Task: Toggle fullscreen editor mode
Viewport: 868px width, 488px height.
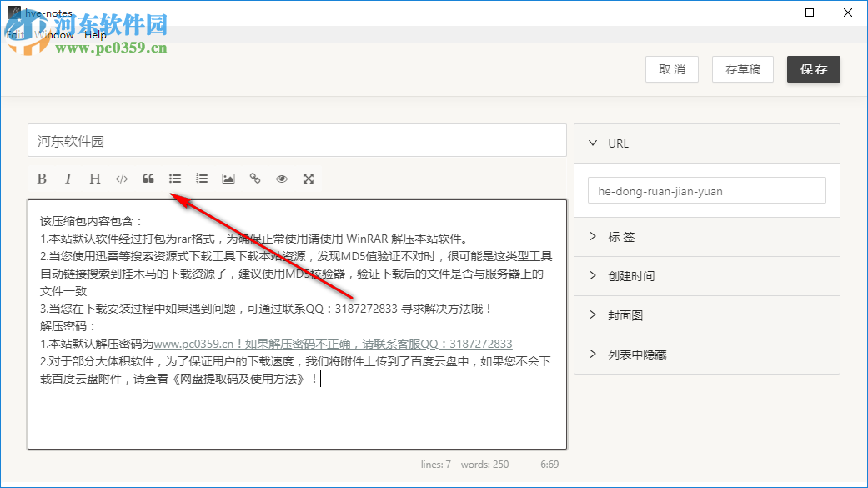Action: coord(309,179)
